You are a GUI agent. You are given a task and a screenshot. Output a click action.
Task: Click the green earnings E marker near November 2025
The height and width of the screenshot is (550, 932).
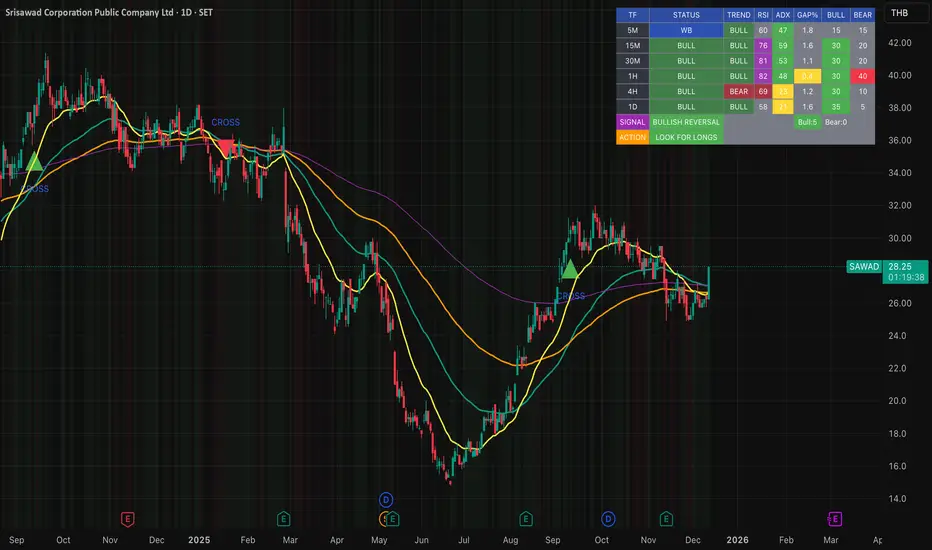tap(666, 517)
